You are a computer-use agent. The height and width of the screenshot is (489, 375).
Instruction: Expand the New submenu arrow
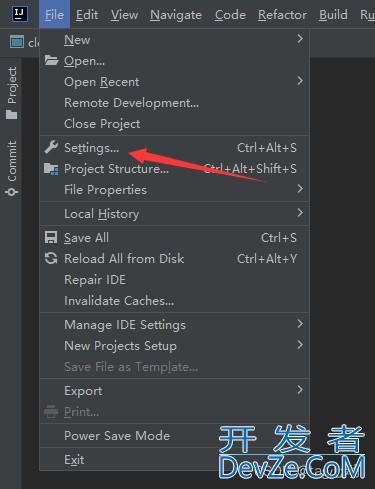click(x=300, y=39)
